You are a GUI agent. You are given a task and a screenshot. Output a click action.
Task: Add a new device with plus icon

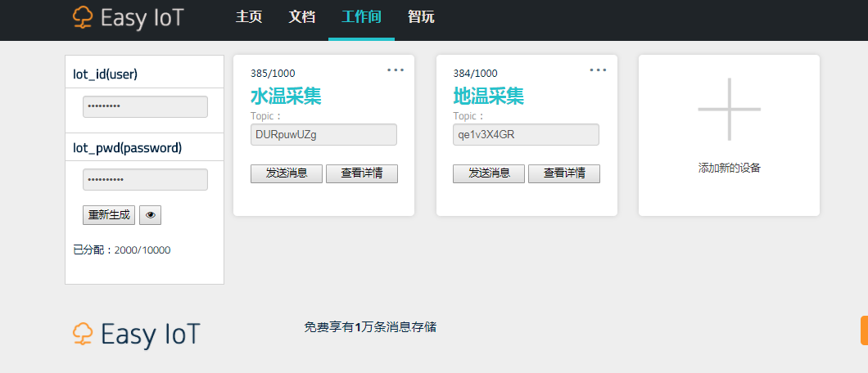pos(729,109)
